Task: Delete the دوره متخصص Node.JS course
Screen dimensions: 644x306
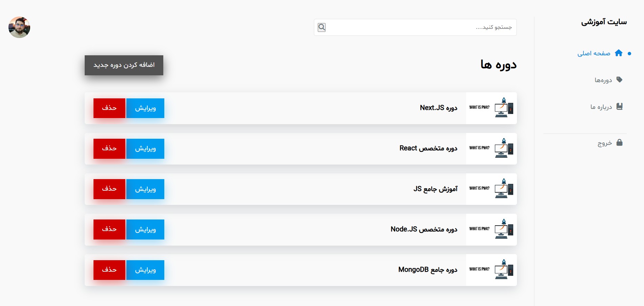Action: tap(109, 229)
